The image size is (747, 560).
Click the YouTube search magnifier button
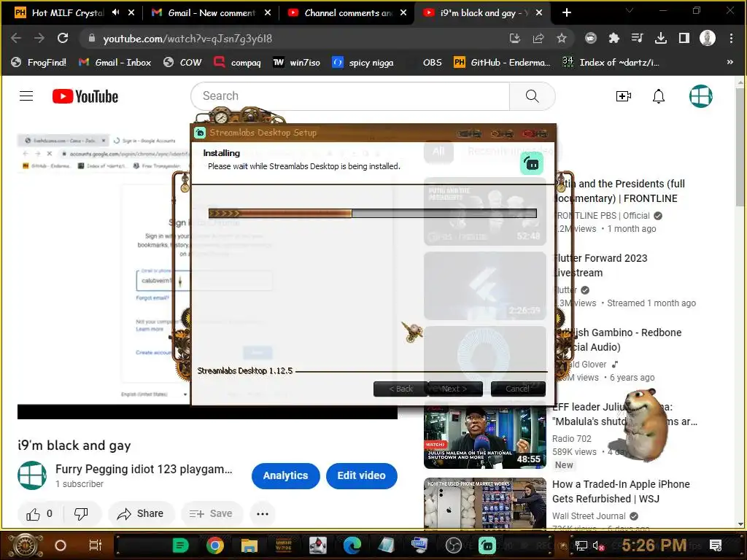click(x=532, y=96)
